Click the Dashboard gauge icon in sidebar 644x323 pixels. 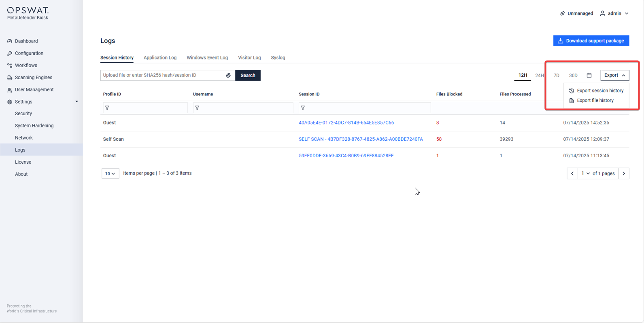pos(10,41)
